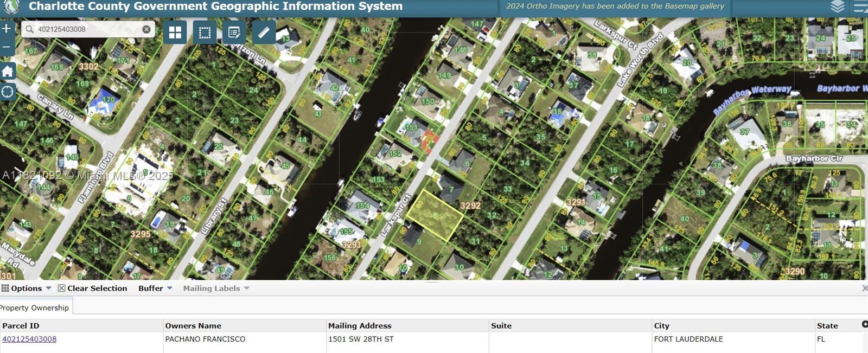Switch to the Property Ownership tab
Image resolution: width=868 pixels, height=353 pixels.
tap(35, 307)
